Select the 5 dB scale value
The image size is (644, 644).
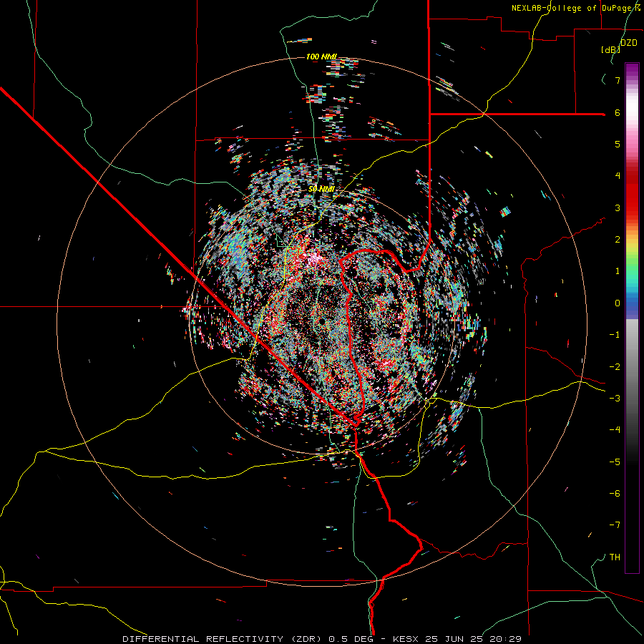pos(618,144)
